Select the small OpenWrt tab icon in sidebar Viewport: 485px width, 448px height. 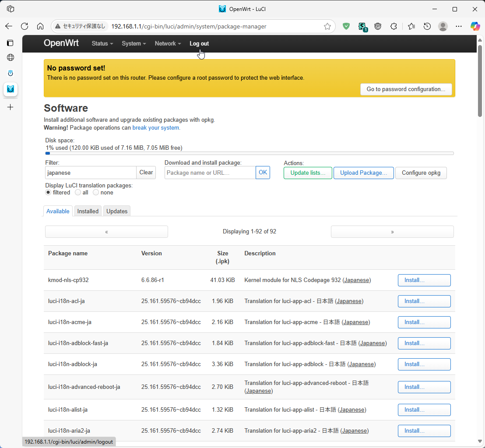10,73
